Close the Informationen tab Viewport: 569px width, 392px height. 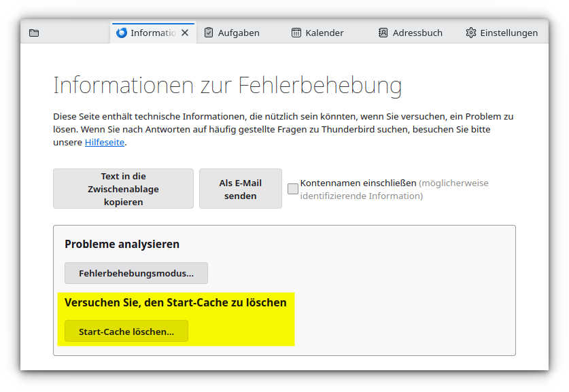tap(185, 33)
